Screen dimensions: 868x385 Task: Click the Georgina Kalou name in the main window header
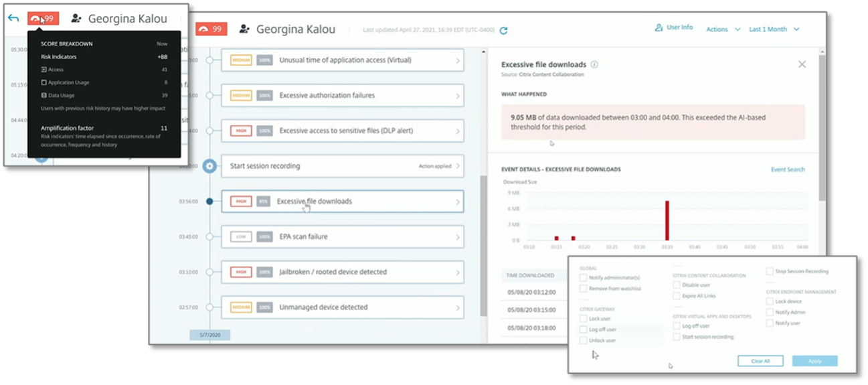295,29
